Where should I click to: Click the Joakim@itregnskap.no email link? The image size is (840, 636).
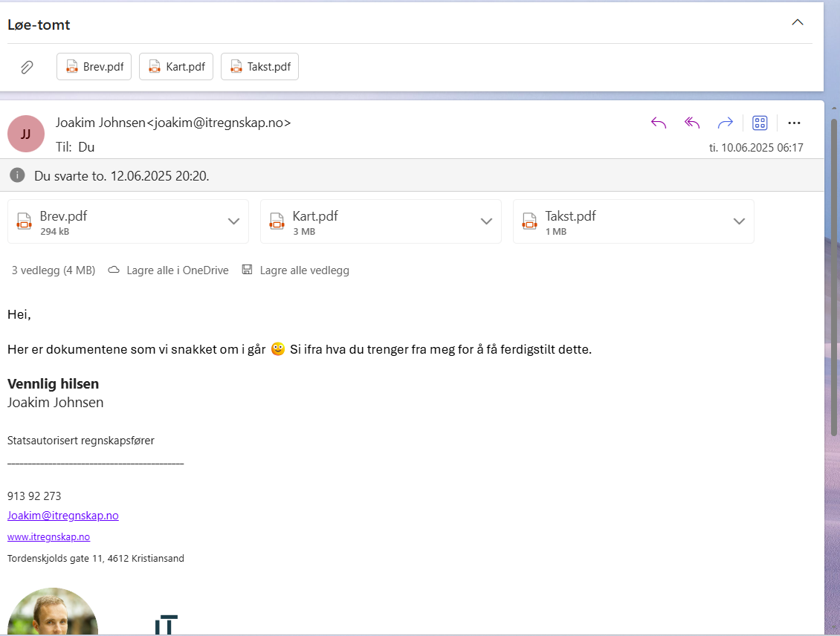[63, 516]
